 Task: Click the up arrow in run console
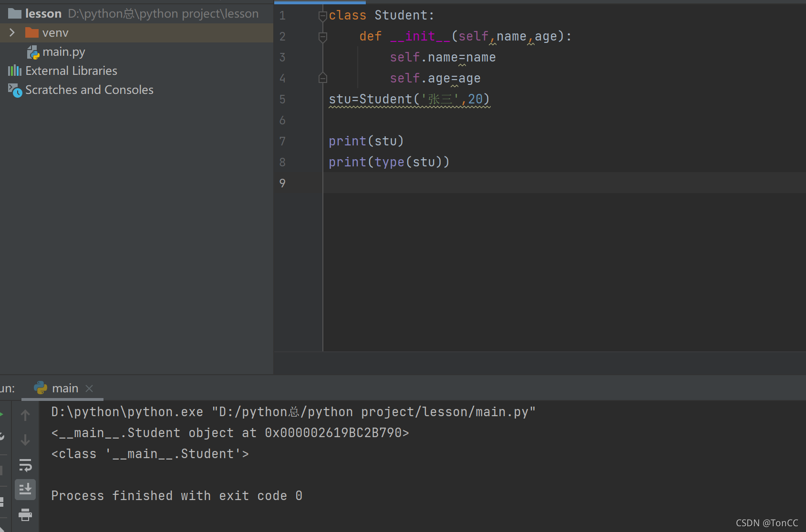click(25, 415)
